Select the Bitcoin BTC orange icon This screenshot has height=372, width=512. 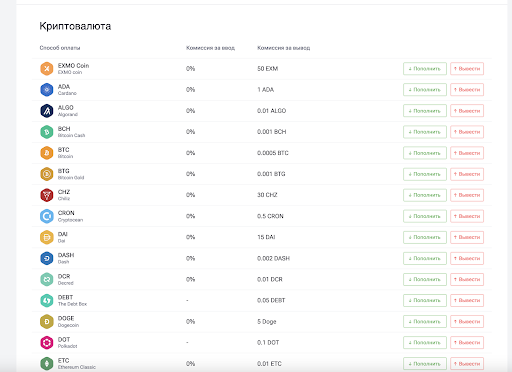pos(47,153)
